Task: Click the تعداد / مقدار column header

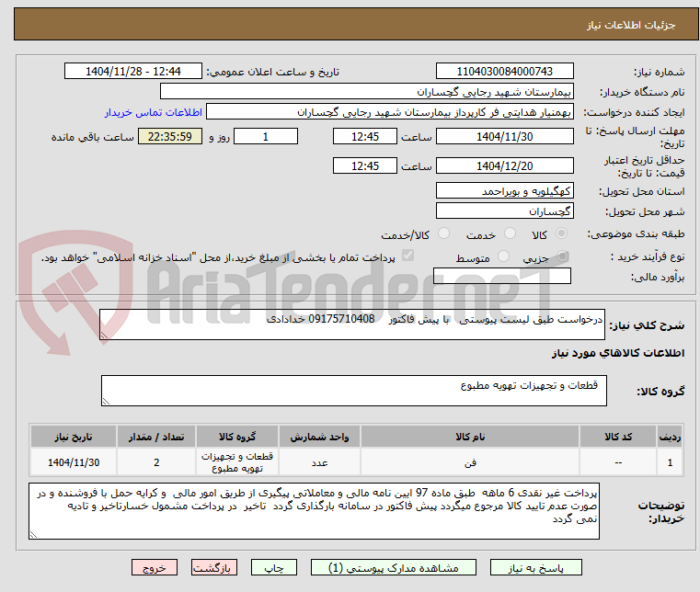Action: pos(156,437)
